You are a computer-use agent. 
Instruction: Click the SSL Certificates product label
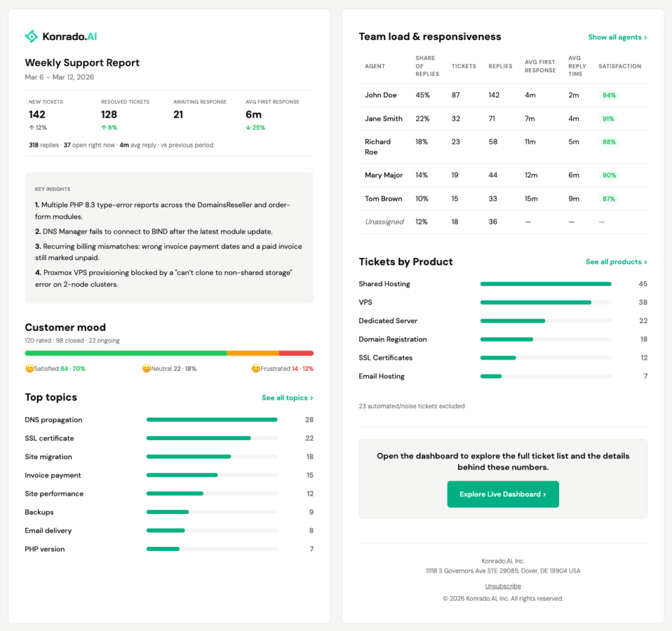[x=385, y=357]
